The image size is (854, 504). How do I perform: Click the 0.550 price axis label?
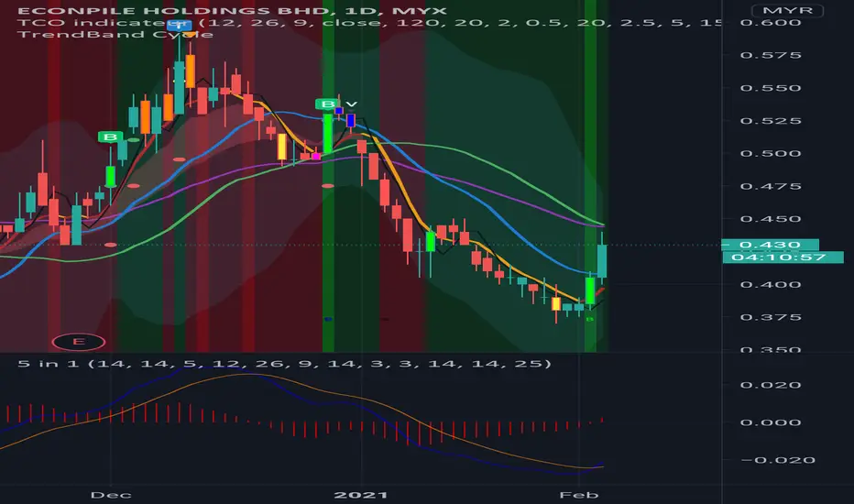770,88
